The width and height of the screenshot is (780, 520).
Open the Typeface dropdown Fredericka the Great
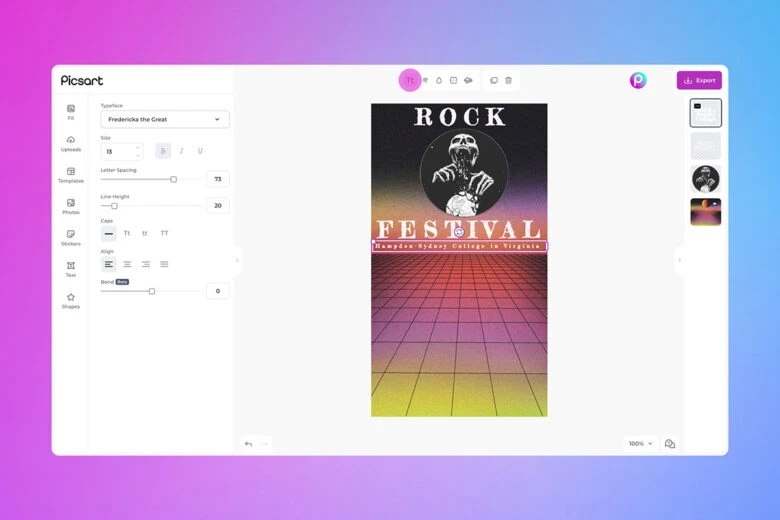point(165,119)
